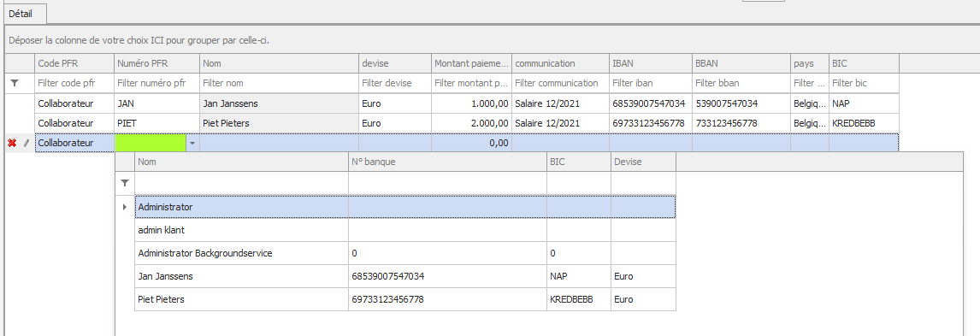
Task: Click the Filter code pfr field
Action: 75,82
